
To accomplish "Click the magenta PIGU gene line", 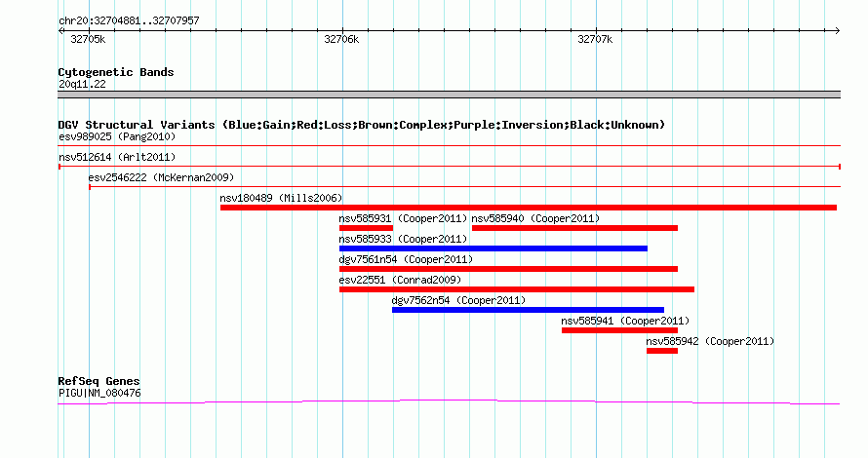I will [x=449, y=401].
